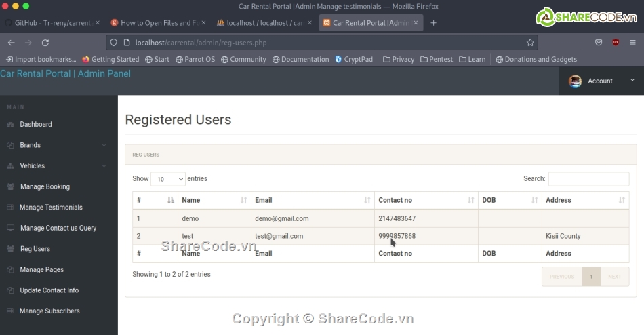
Task: Sort table by Contact no column
Action: click(426, 200)
